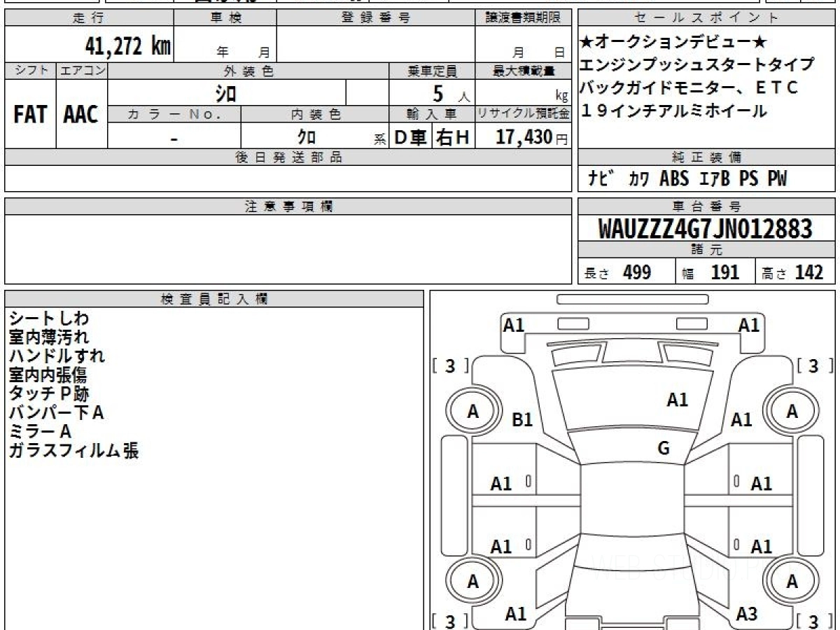This screenshot has width=840, height=630.
Task: Select the 乗車定員 header
Action: click(x=432, y=71)
